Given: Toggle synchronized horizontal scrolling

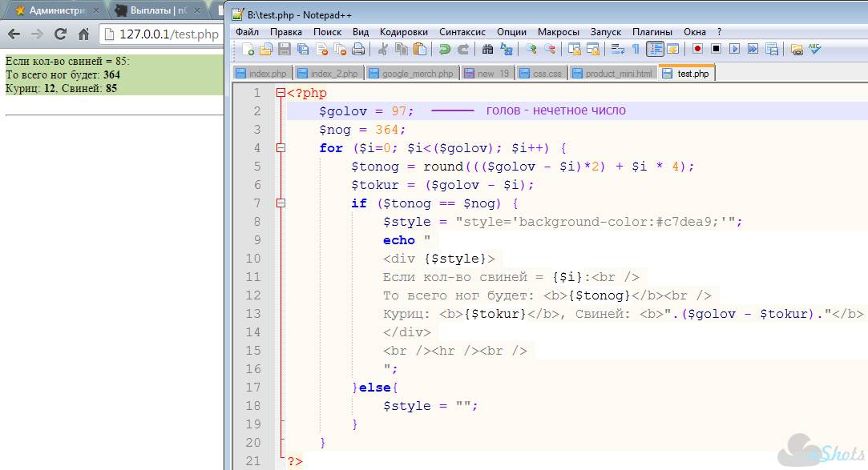Looking at the screenshot, I should coord(593,50).
